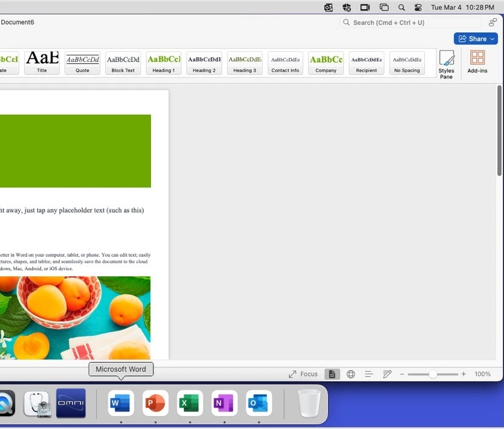
Task: Open Spotlight search from the menu bar
Action: [x=401, y=7]
